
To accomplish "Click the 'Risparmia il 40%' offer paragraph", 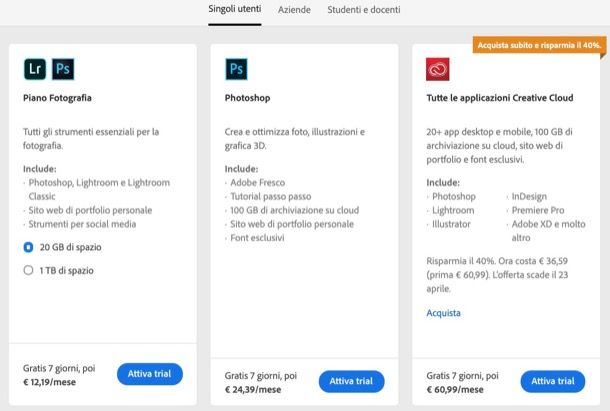I will [497, 275].
